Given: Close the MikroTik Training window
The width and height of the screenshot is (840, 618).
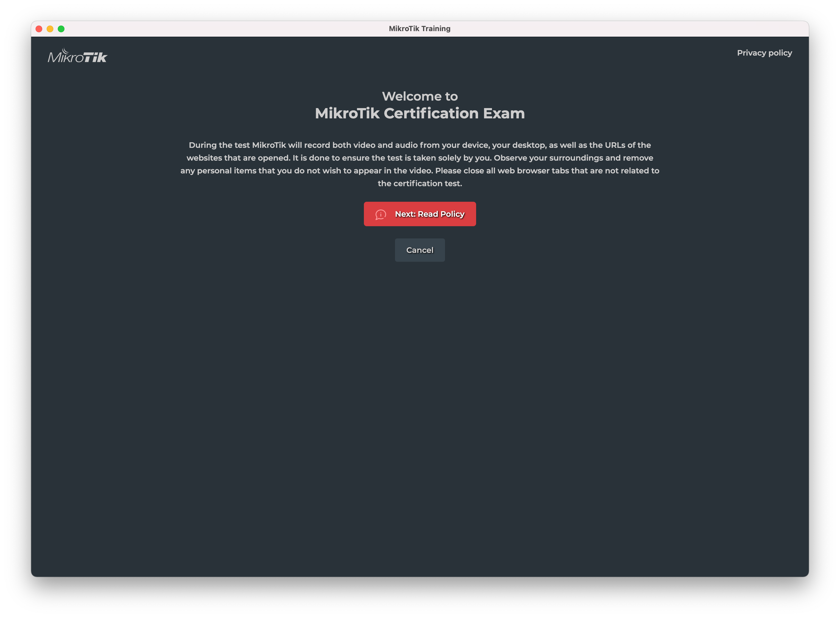Looking at the screenshot, I should tap(39, 29).
